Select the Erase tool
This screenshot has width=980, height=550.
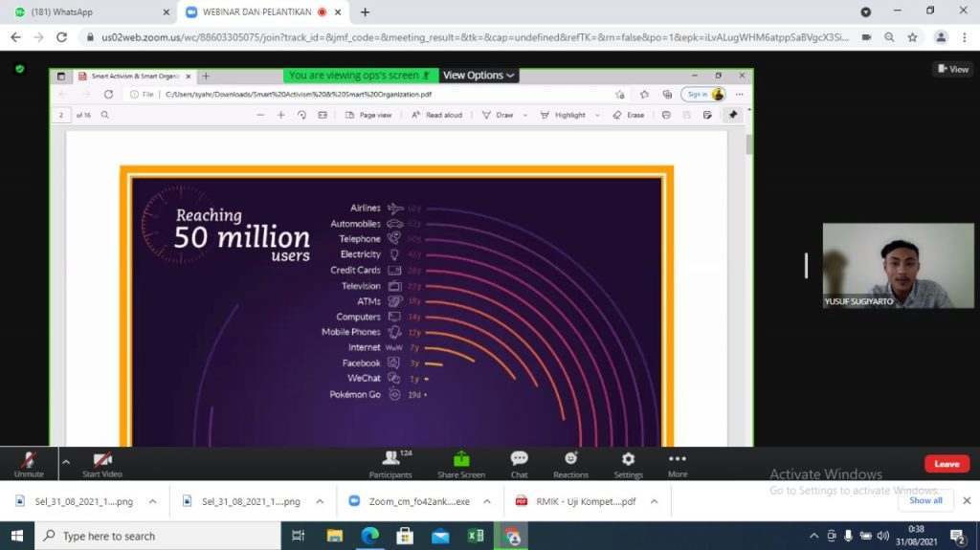(629, 115)
